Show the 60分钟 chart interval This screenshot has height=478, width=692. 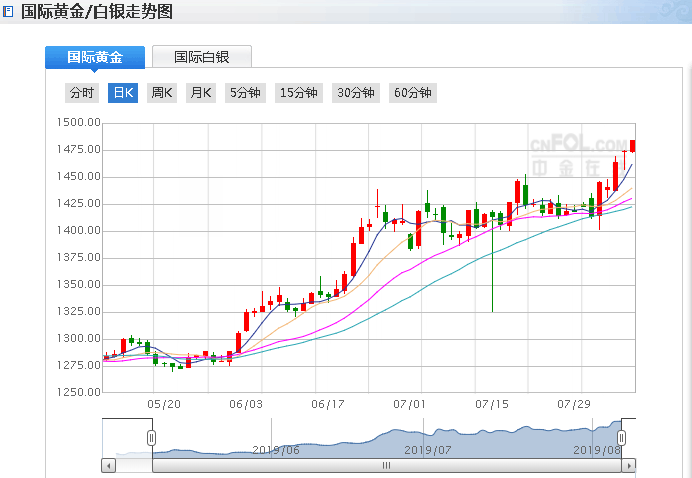(413, 93)
